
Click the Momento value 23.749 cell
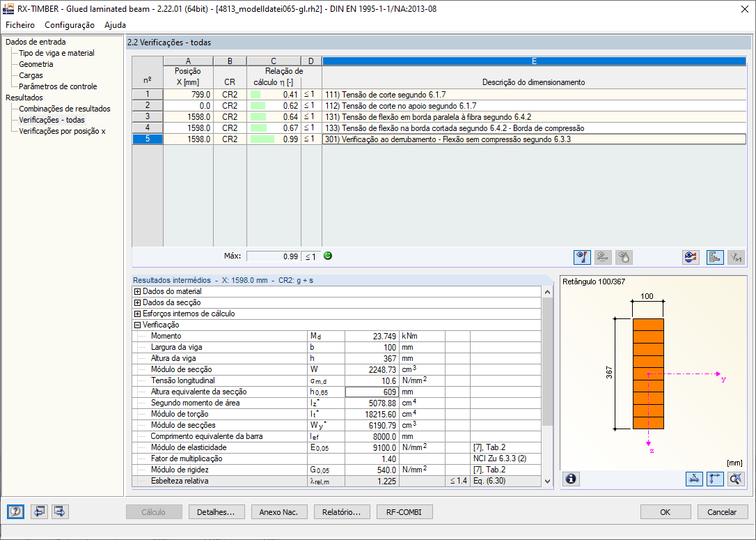372,337
